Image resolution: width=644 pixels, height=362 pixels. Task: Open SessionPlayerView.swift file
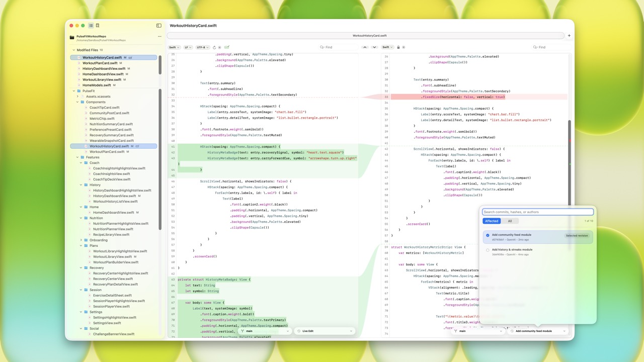click(111, 307)
